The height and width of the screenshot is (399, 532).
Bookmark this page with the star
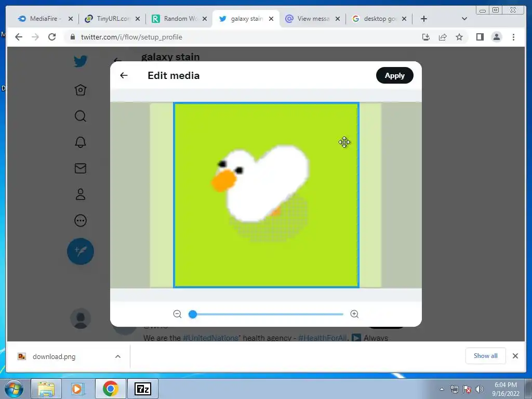click(459, 37)
